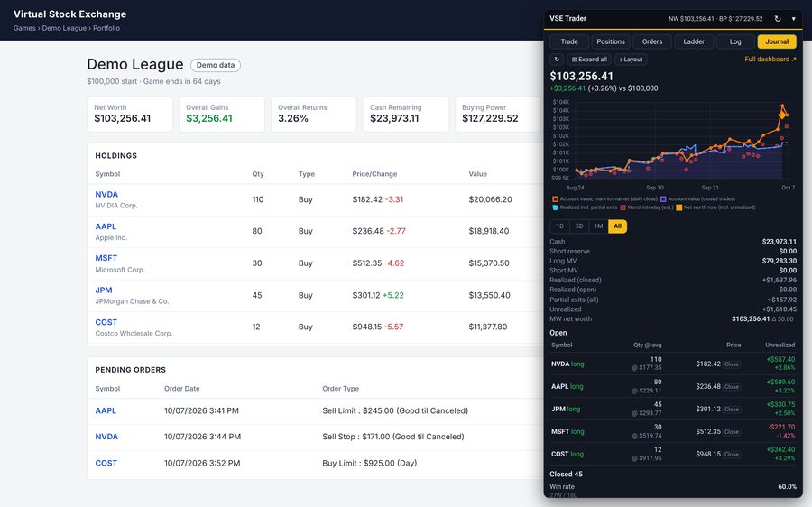
Task: Close the MSFT long position
Action: coord(731,431)
